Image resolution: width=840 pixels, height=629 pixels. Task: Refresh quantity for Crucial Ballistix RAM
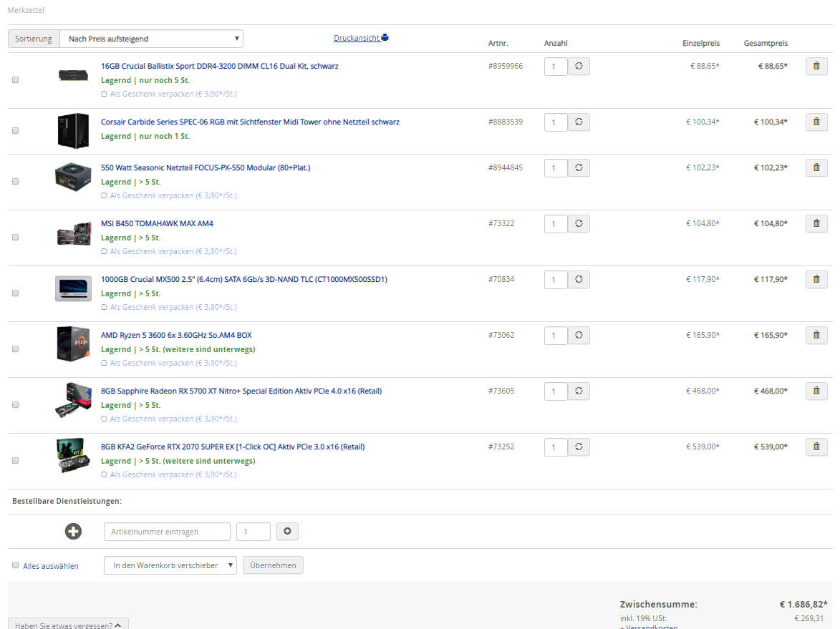tap(579, 66)
